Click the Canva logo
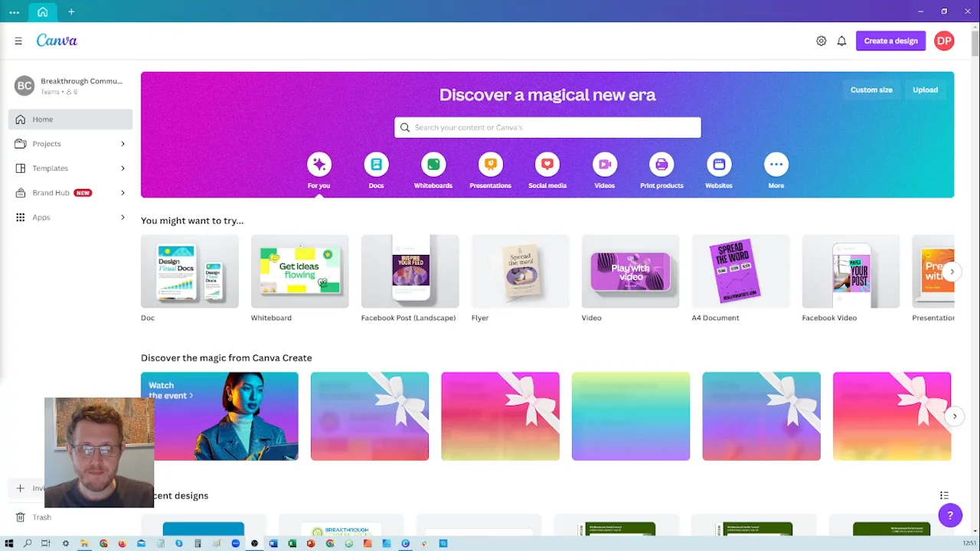The width and height of the screenshot is (980, 551). pyautogui.click(x=57, y=41)
